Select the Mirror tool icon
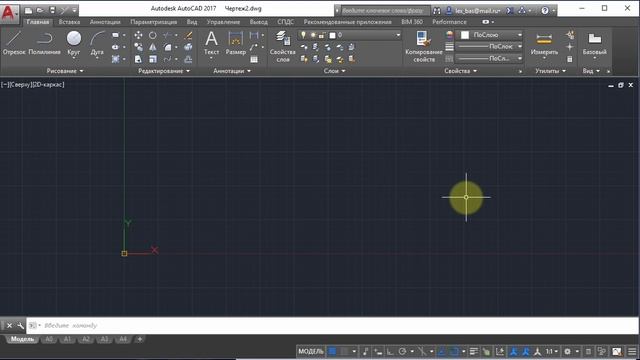 (153, 47)
